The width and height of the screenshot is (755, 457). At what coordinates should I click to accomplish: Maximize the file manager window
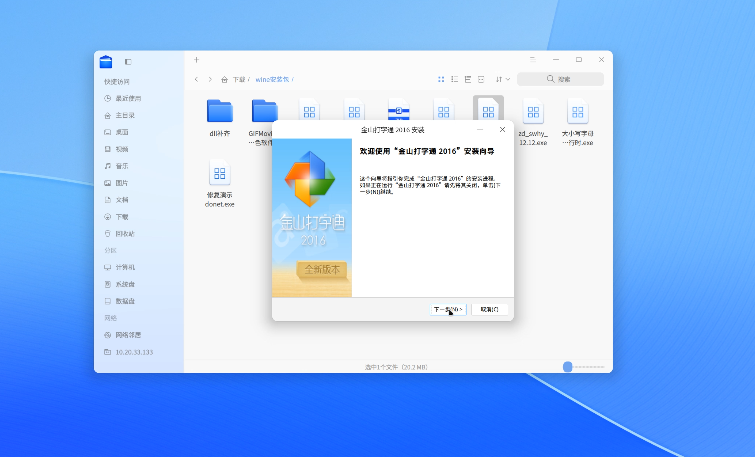(579, 60)
